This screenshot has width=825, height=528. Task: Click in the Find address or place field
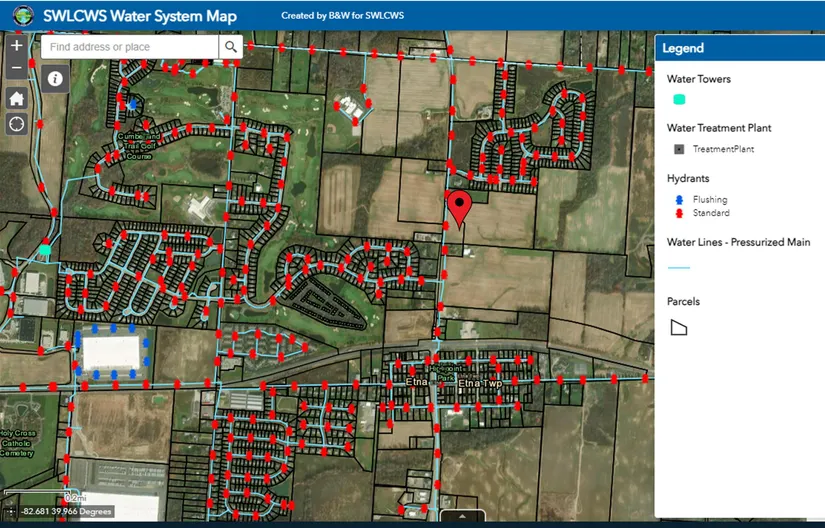(130, 47)
